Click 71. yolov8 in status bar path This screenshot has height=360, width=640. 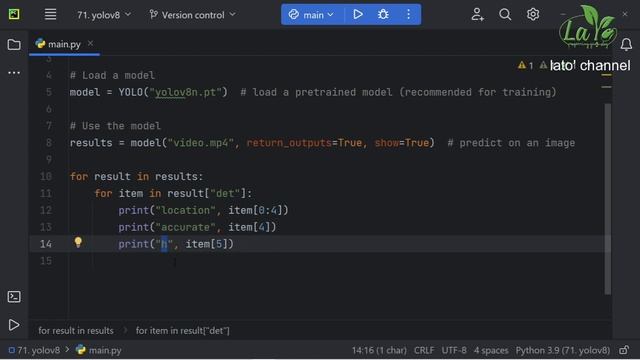pyautogui.click(x=34, y=350)
